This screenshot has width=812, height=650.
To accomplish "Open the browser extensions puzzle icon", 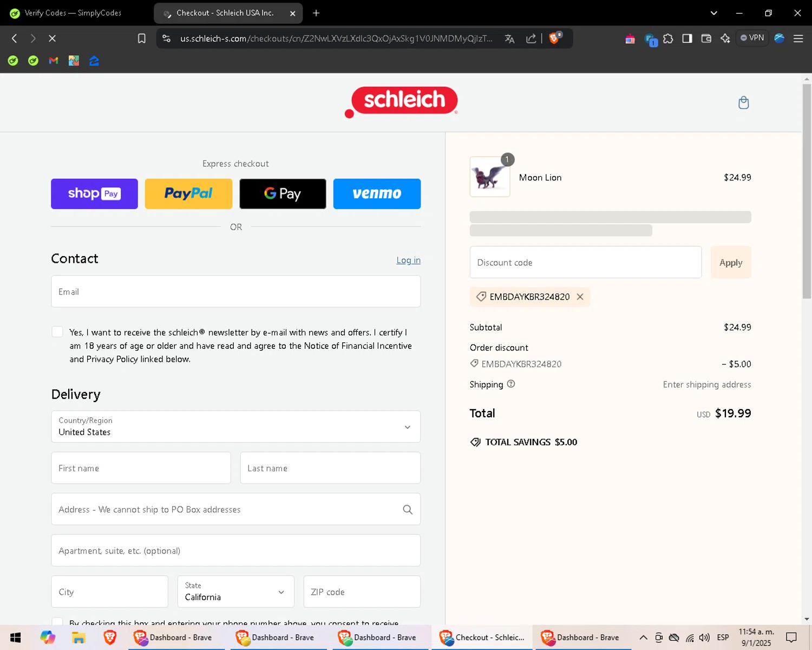I will [669, 38].
